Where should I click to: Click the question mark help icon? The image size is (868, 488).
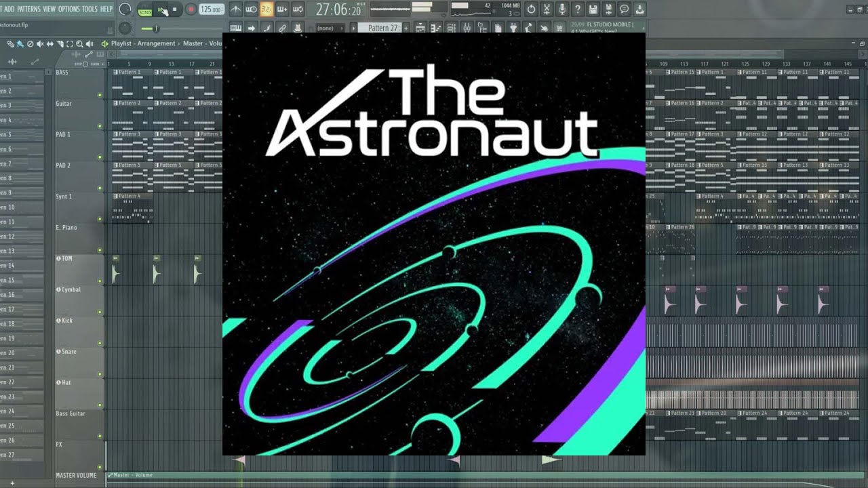[x=578, y=9]
